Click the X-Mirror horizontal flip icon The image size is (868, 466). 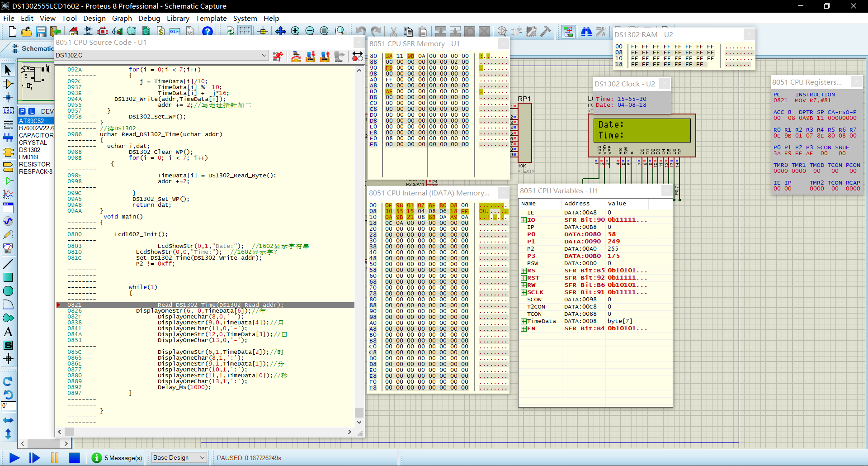(x=8, y=420)
